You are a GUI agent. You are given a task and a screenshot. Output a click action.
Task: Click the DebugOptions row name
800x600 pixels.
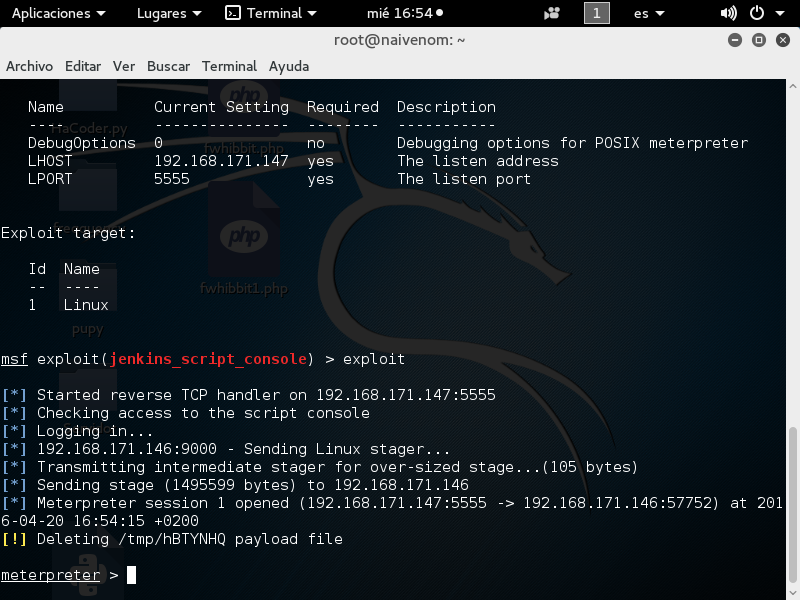pyautogui.click(x=82, y=143)
